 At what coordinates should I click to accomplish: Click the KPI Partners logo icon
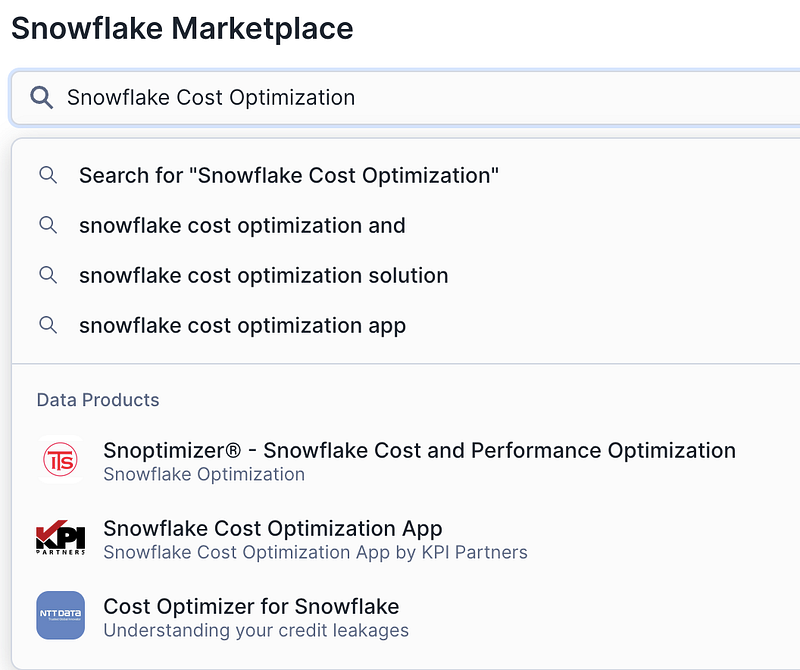[61, 537]
